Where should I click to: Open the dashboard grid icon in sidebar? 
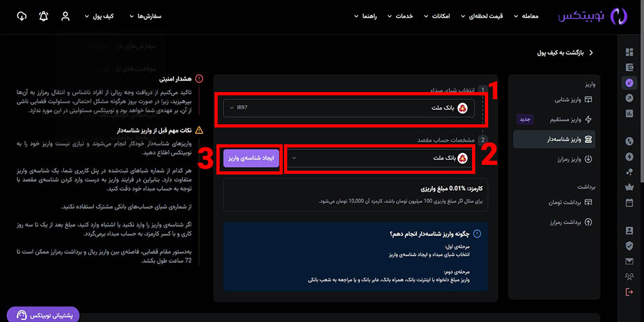coord(629,52)
